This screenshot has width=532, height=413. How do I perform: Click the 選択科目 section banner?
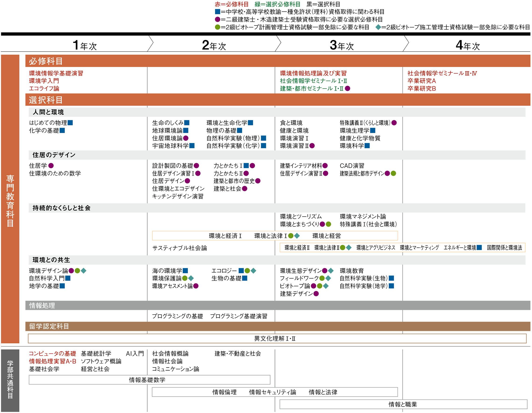pos(278,100)
